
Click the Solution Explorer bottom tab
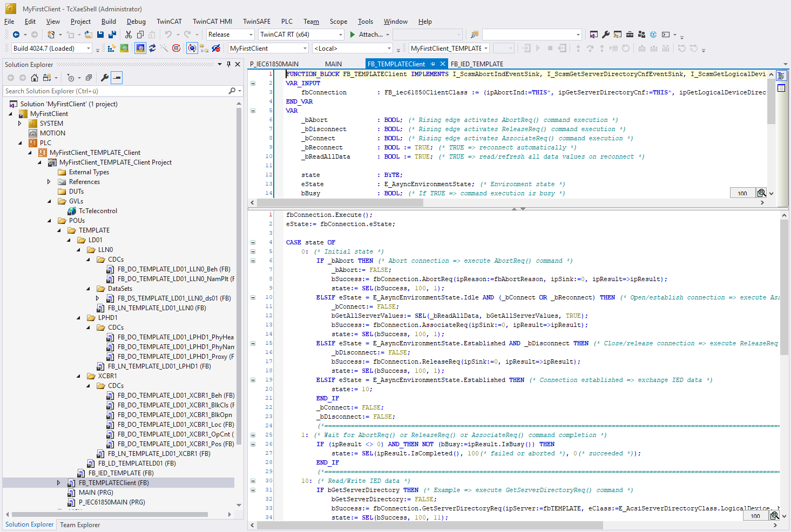[29, 524]
